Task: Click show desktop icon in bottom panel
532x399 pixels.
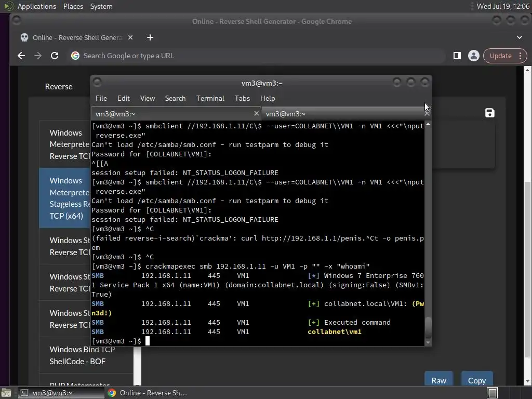Action: 6,393
